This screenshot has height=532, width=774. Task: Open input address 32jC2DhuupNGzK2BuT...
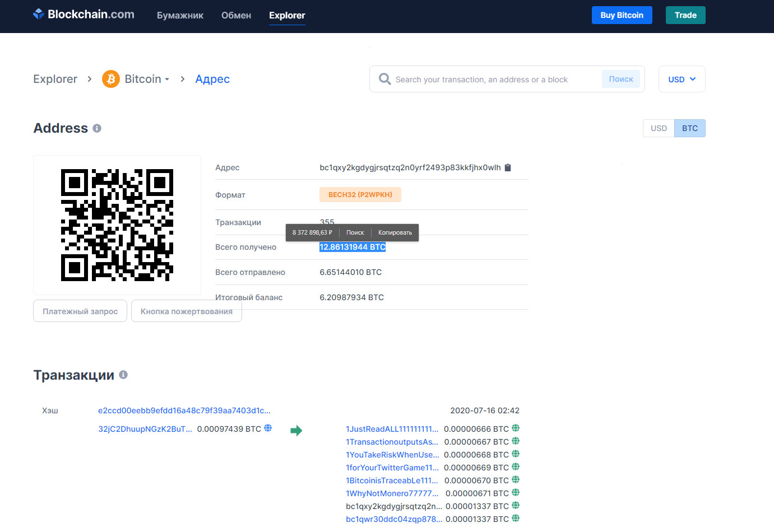[145, 429]
